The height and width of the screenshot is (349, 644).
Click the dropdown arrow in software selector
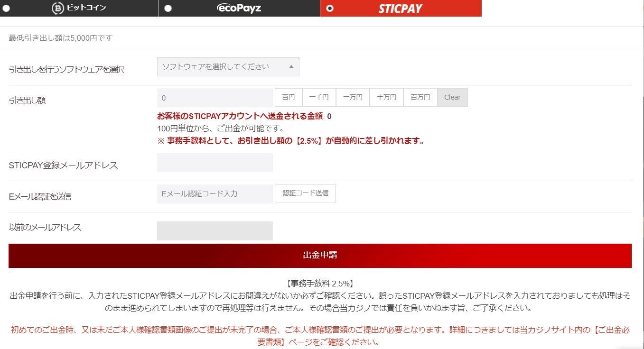(x=291, y=67)
